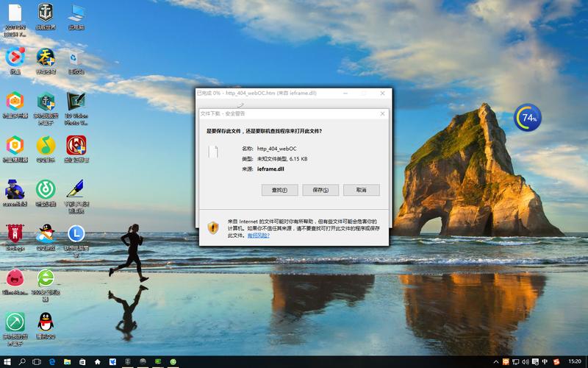Click the 取消 cancel button
This screenshot has width=588, height=368.
click(362, 190)
